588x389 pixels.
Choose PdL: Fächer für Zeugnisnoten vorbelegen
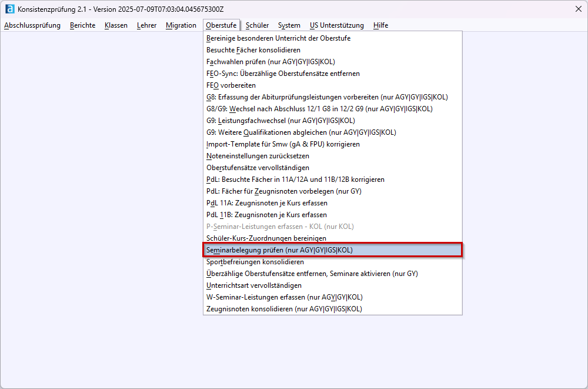pos(333,191)
